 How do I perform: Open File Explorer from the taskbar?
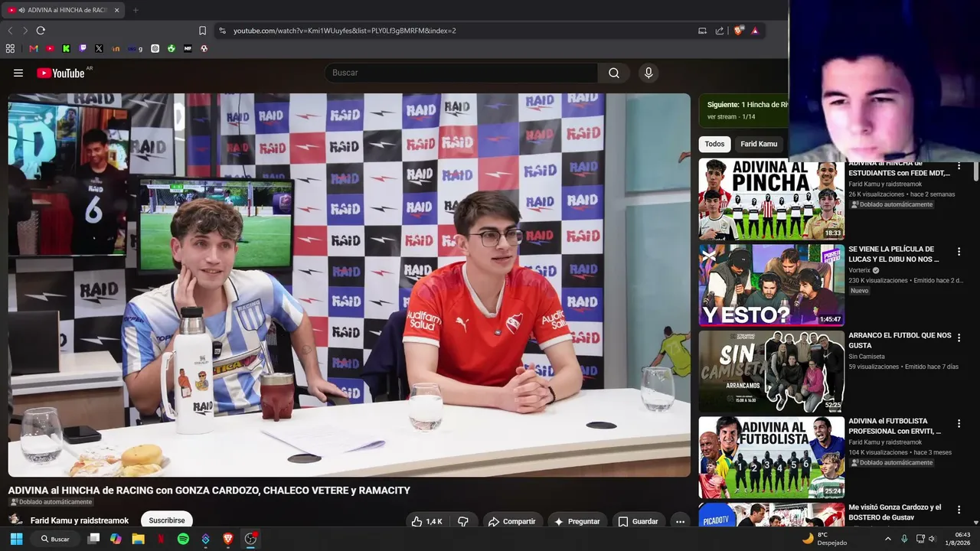tap(138, 539)
